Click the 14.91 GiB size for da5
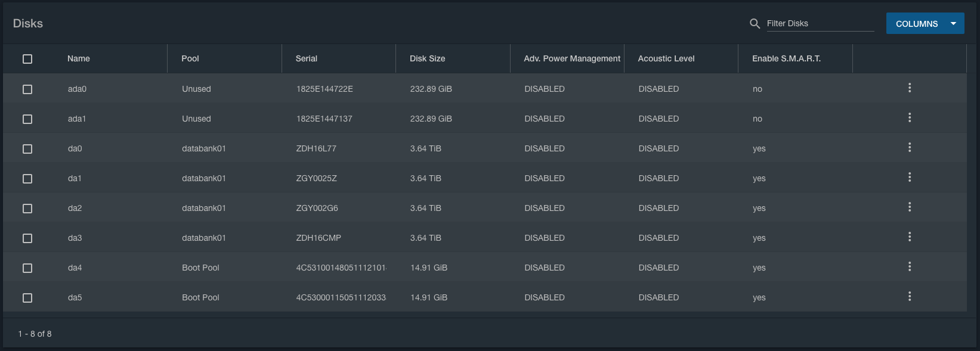Image resolution: width=980 pixels, height=351 pixels. (x=429, y=297)
